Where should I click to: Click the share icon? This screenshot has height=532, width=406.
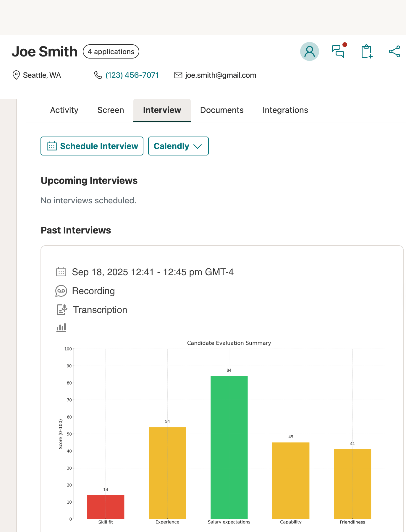(394, 51)
